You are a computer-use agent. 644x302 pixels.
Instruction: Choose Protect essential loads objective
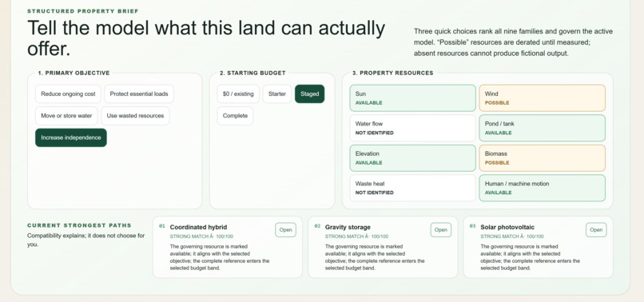pos(139,93)
